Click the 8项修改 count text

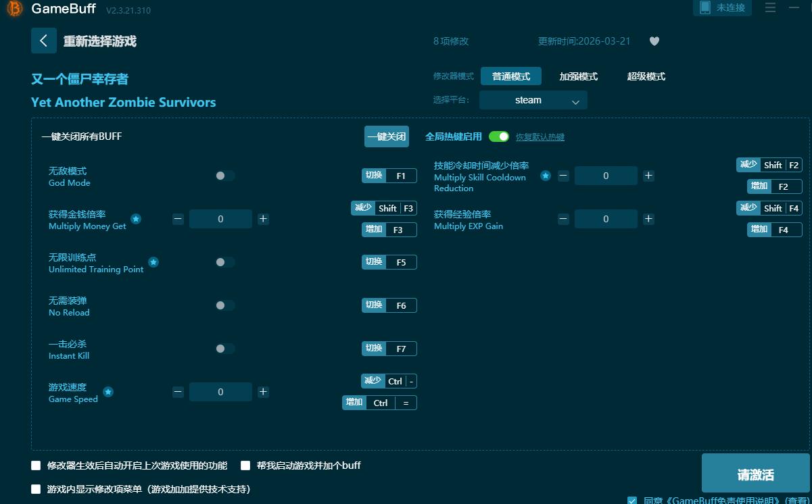click(x=451, y=41)
